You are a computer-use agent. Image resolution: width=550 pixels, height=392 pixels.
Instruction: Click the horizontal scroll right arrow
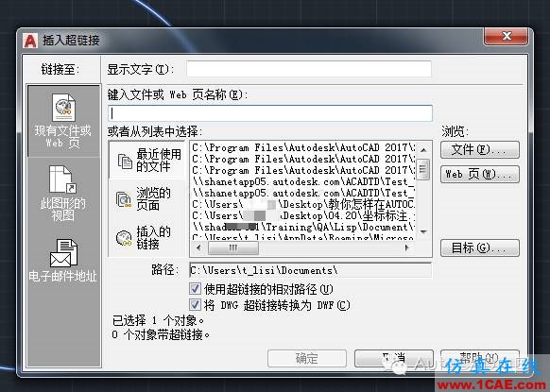click(406, 247)
